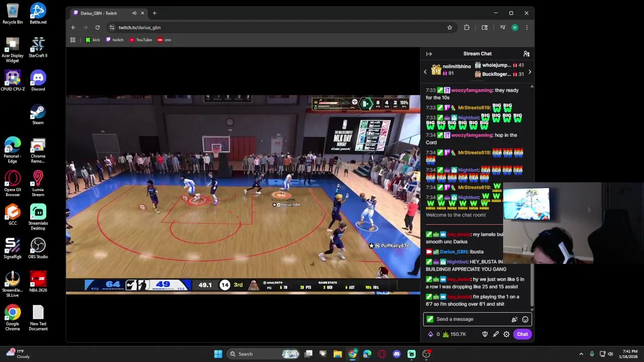Viewport: 644px width, 362px height.
Task: Open New Text Document file
Action: coord(38,318)
